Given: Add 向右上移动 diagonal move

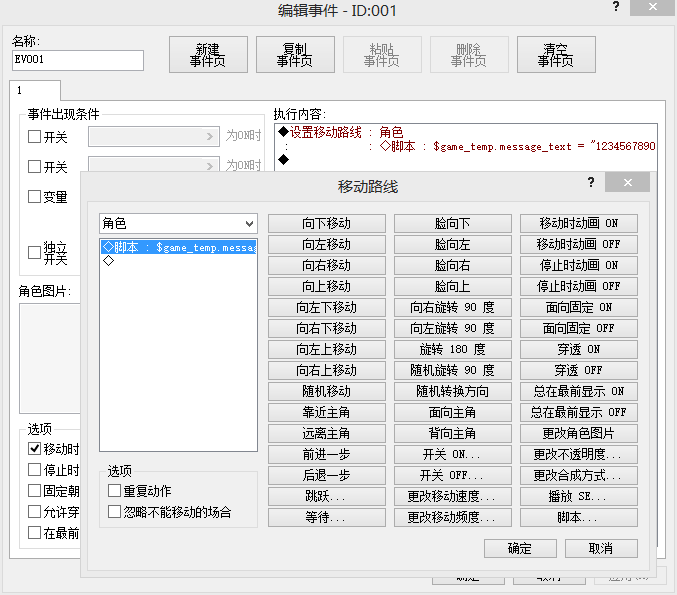Looking at the screenshot, I should coord(326,370).
